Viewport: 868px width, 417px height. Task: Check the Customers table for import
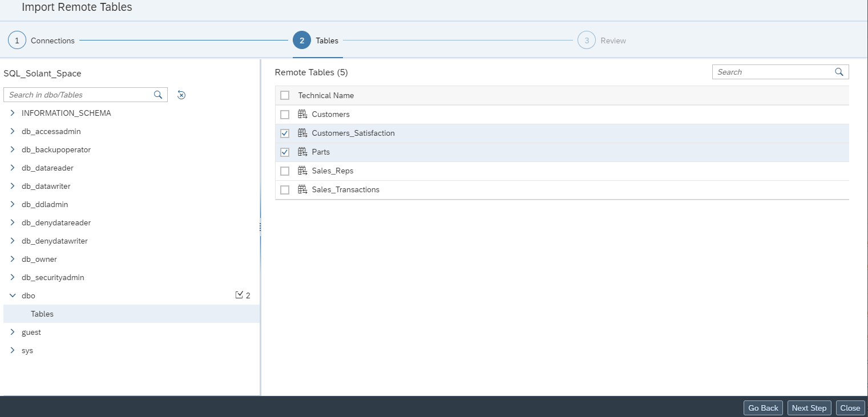(x=285, y=114)
